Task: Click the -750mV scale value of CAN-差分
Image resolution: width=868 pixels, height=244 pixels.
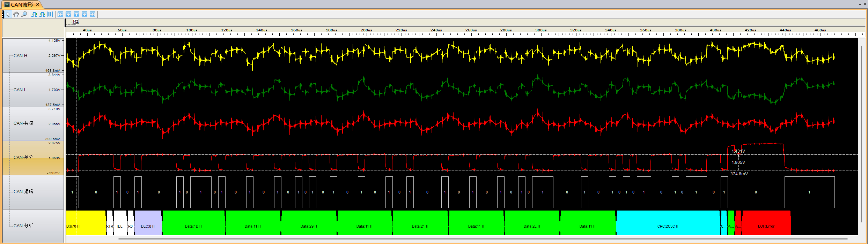Action: [x=53, y=173]
